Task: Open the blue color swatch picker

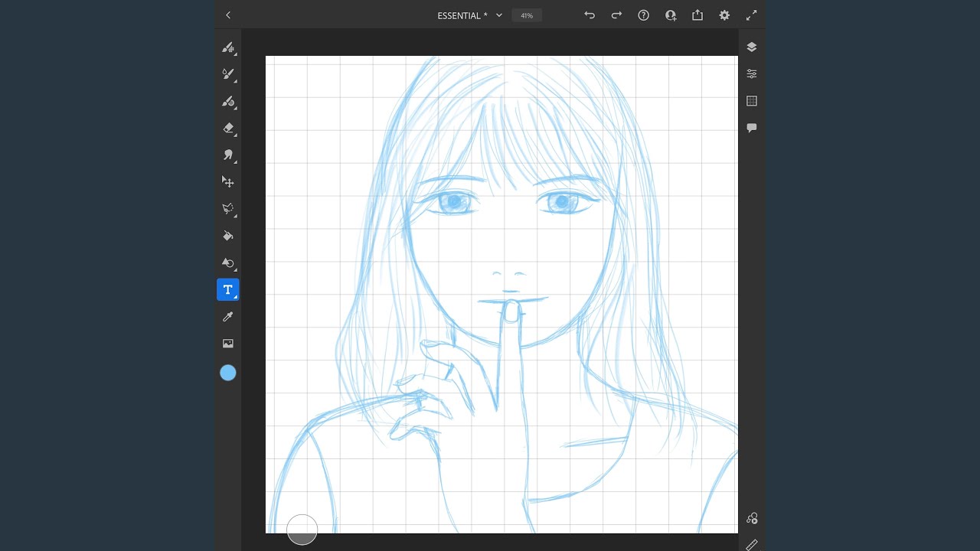Action: coord(228,373)
